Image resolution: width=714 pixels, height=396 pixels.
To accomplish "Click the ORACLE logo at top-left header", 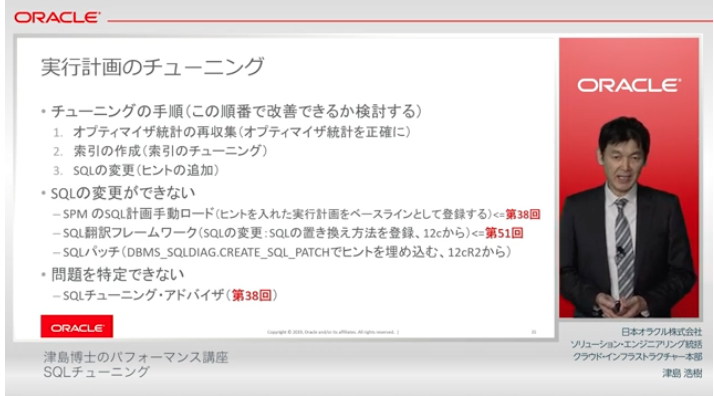I will coord(57,18).
